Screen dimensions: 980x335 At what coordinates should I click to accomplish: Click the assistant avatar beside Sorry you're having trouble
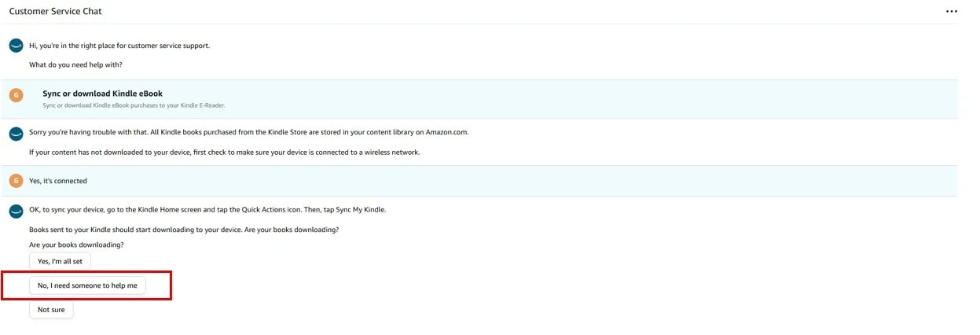click(16, 134)
